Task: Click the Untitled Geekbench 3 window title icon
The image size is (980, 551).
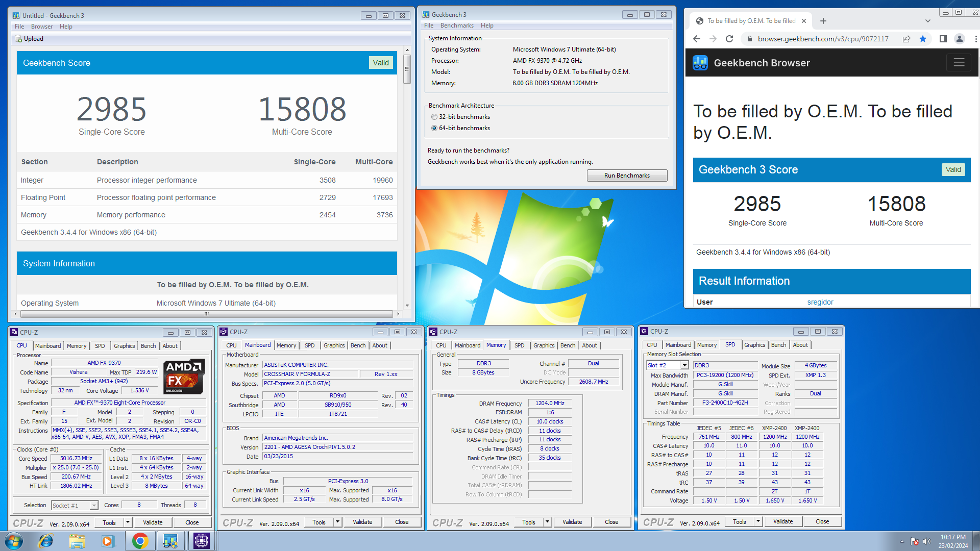Action: coord(16,15)
